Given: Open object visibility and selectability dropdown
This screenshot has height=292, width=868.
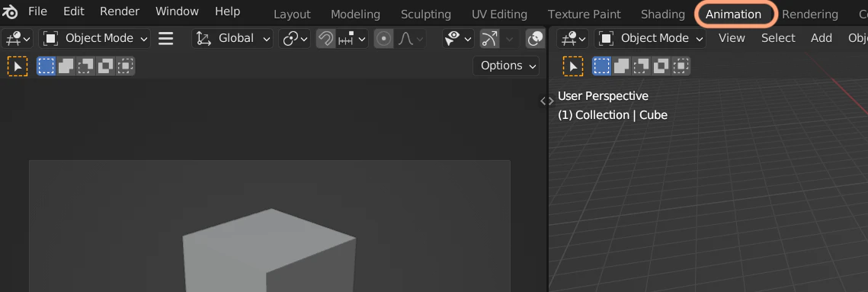Looking at the screenshot, I should [x=458, y=38].
